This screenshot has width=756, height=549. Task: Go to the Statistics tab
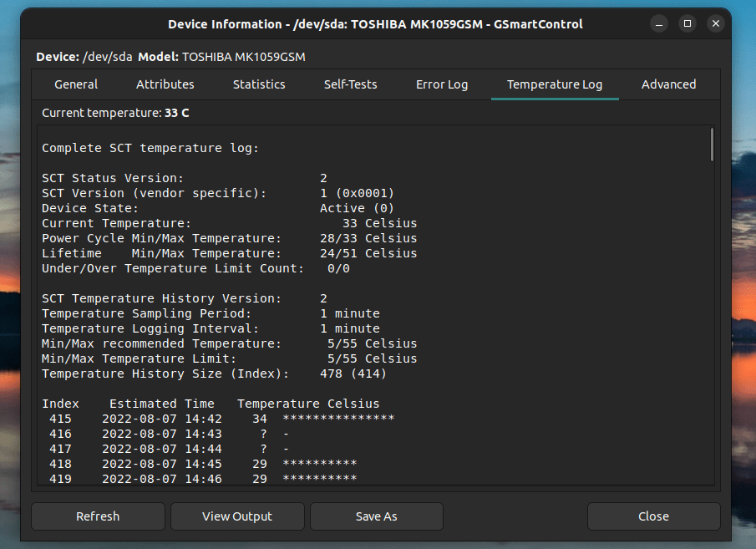(259, 84)
